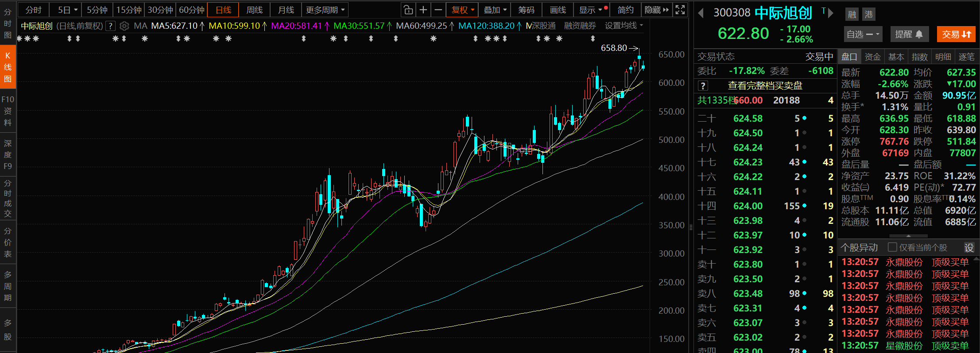The width and height of the screenshot is (980, 353).
Task: Switch to 月线 monthly tab
Action: tap(286, 10)
